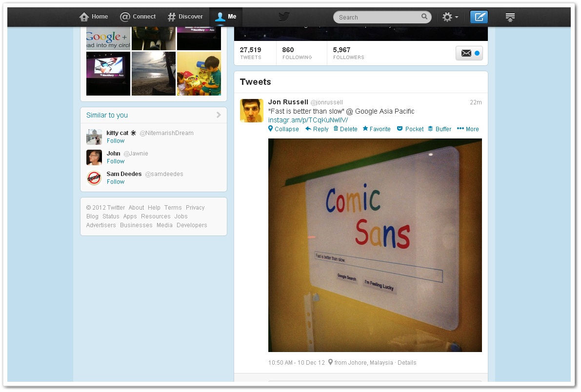Click the 10:50 AM - 10 Dec 12 timestamp

297,363
